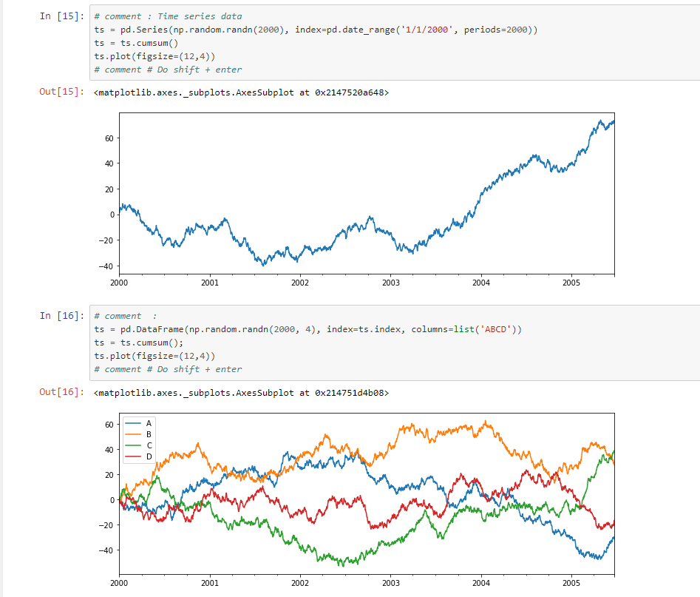Click the 'Time series data' comment line
This screenshot has width=700, height=597.
[168, 16]
